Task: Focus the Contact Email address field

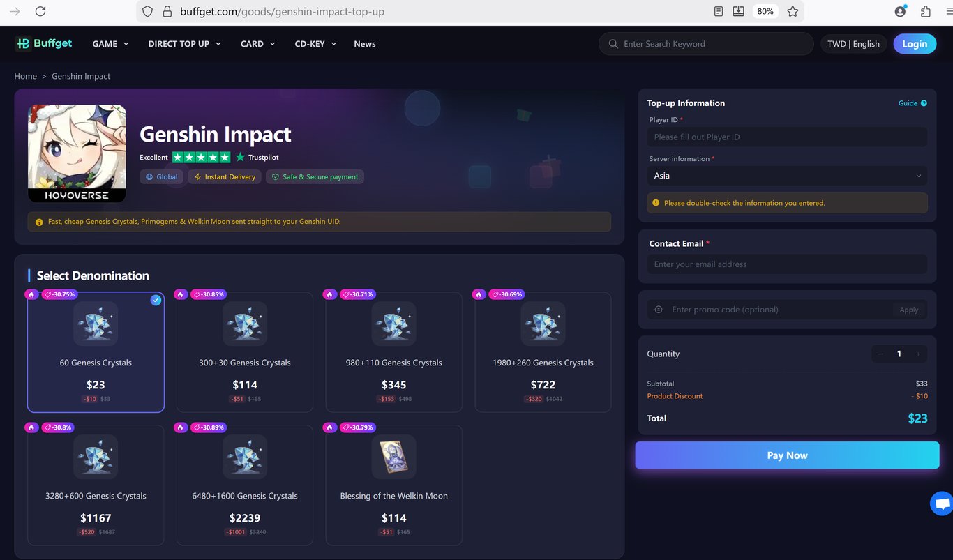Action: [x=788, y=264]
